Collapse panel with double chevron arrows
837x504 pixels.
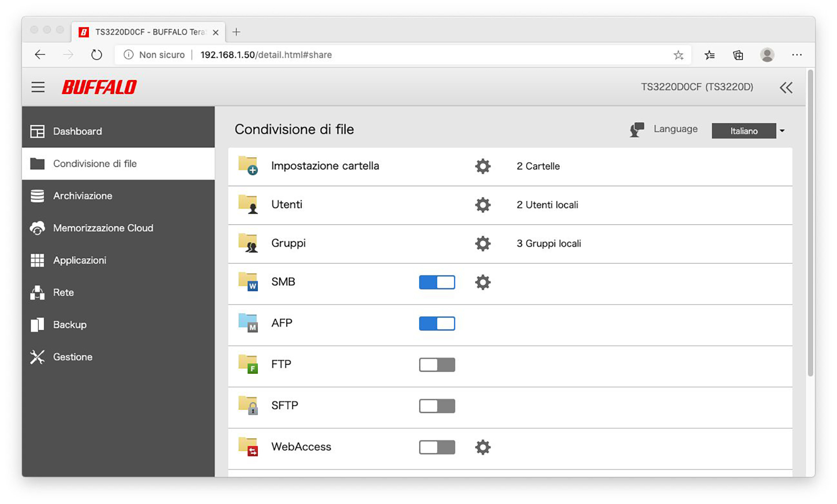[x=786, y=87]
